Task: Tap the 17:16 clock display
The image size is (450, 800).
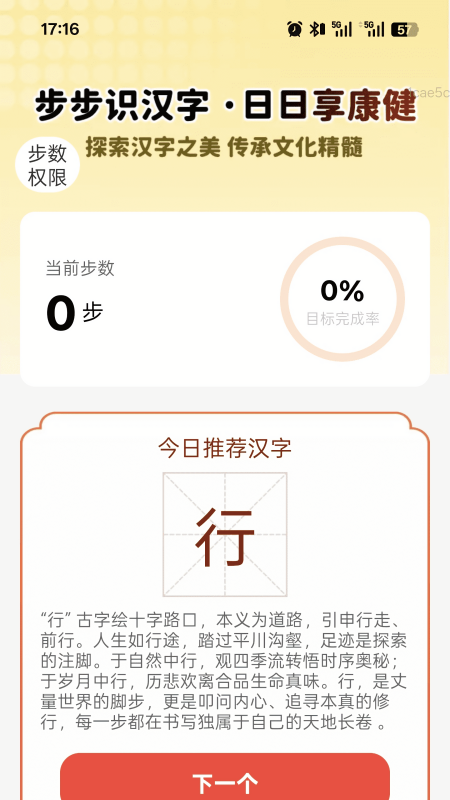Action: click(x=60, y=29)
